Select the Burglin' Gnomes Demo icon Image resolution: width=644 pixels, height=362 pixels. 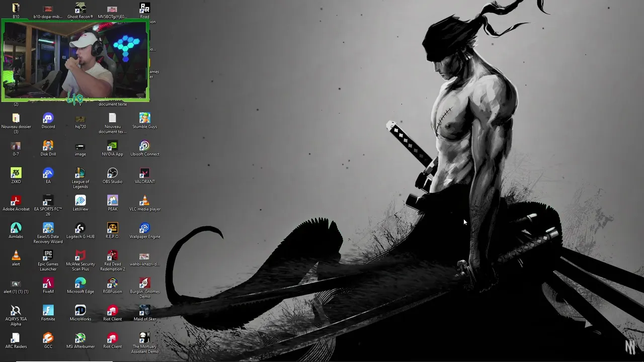[145, 283]
